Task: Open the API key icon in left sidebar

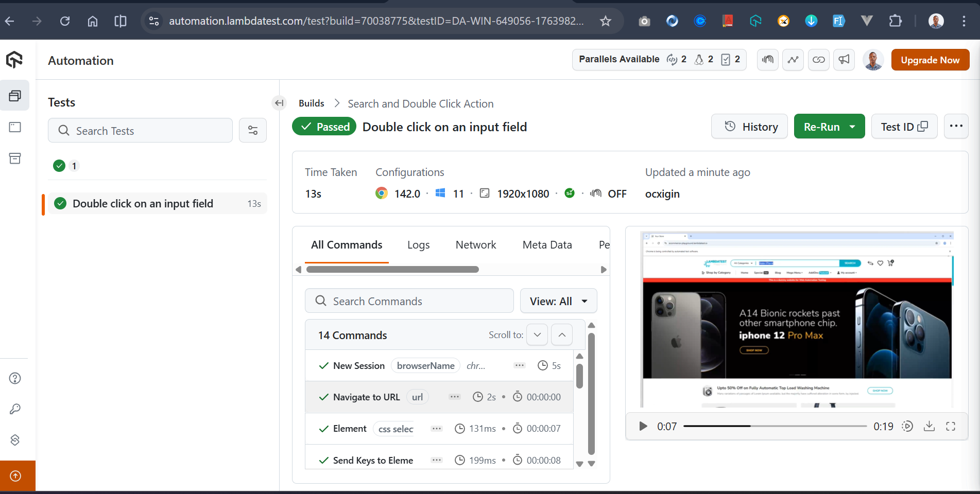Action: tap(14, 409)
